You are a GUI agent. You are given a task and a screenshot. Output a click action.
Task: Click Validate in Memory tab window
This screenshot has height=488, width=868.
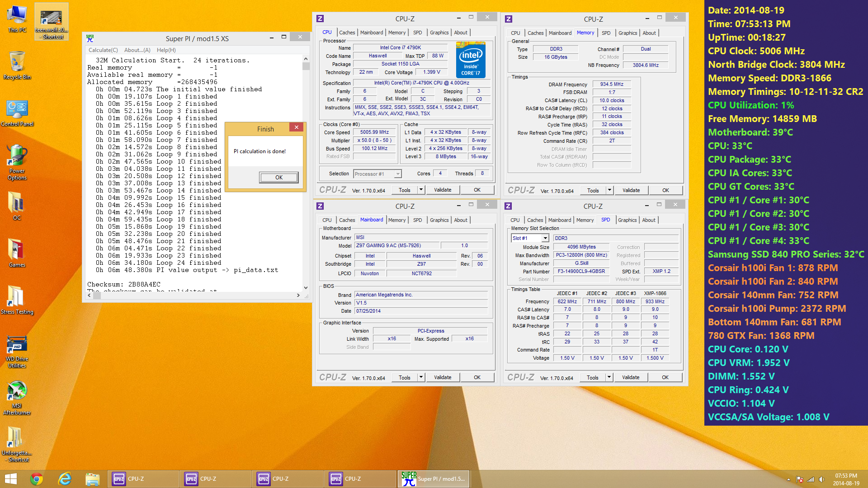(x=631, y=190)
